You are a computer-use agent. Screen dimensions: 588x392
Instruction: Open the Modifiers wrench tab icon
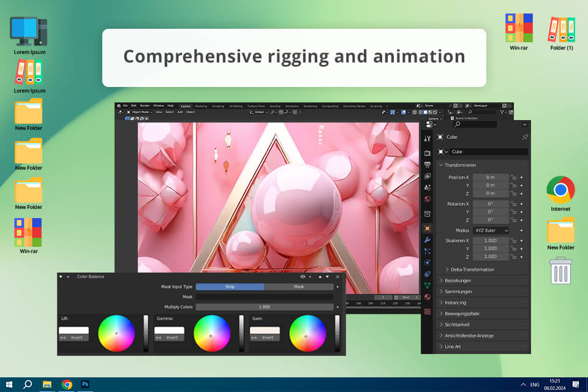(x=427, y=239)
